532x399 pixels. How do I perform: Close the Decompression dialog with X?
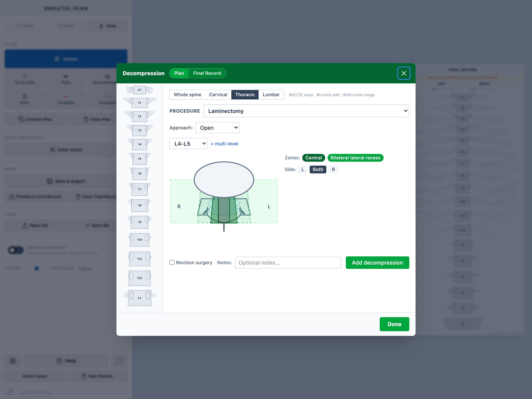click(x=403, y=73)
